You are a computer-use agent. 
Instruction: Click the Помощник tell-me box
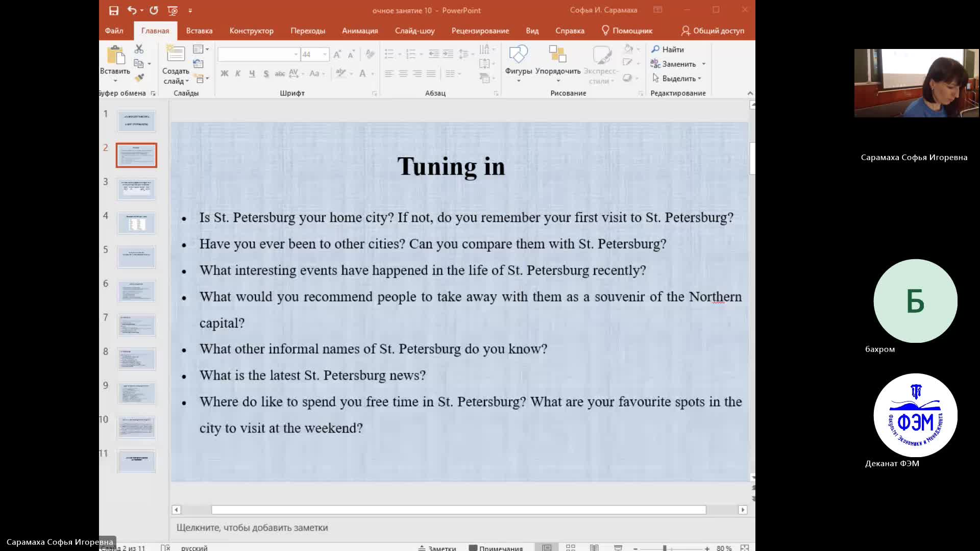point(627,31)
